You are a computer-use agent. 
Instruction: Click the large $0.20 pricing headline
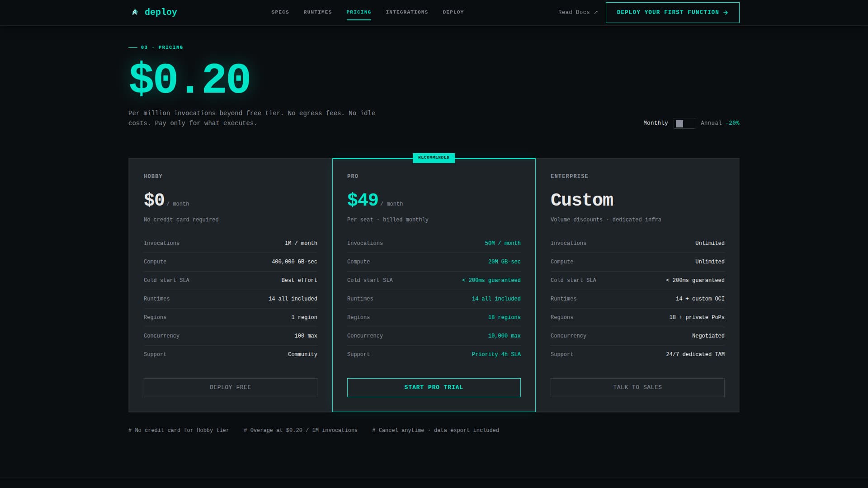pyautogui.click(x=189, y=80)
